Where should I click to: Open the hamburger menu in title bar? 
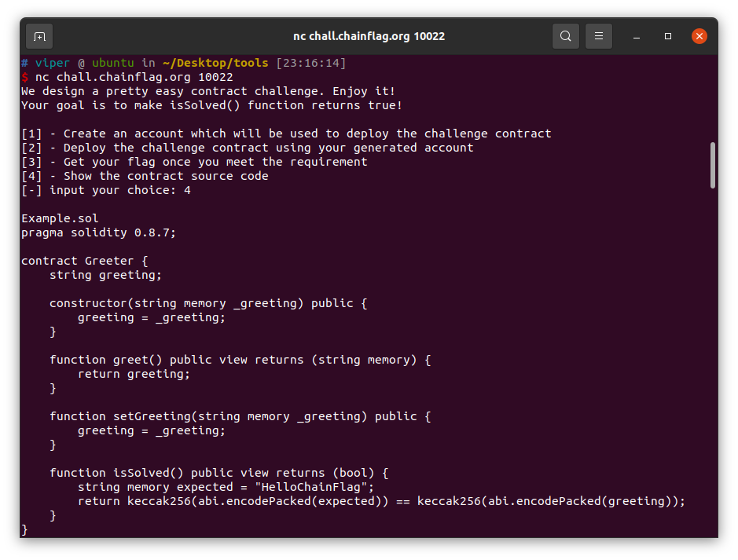[599, 36]
